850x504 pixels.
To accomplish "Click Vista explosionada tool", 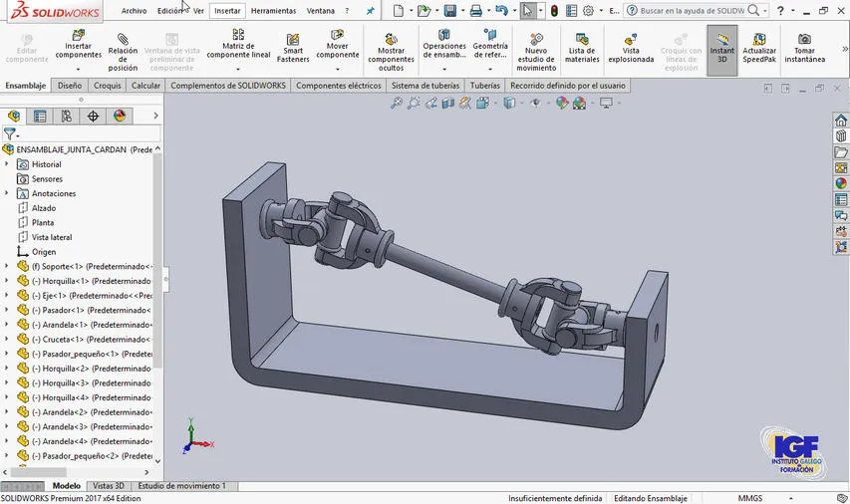I will click(x=631, y=48).
